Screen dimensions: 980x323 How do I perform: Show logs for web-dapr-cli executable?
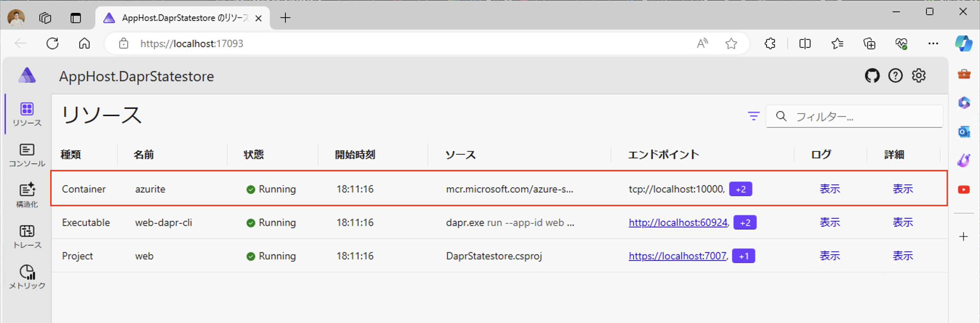click(x=830, y=223)
